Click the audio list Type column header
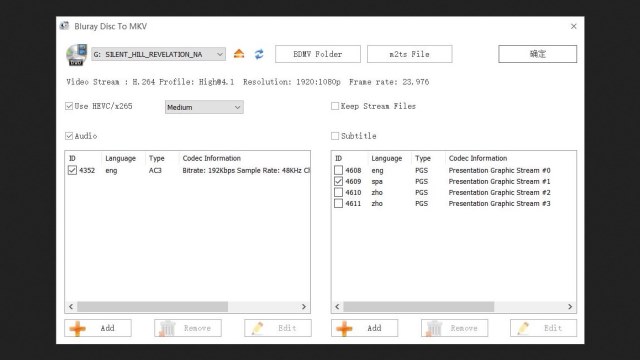Screen dimensions: 640x360 click(x=156, y=158)
